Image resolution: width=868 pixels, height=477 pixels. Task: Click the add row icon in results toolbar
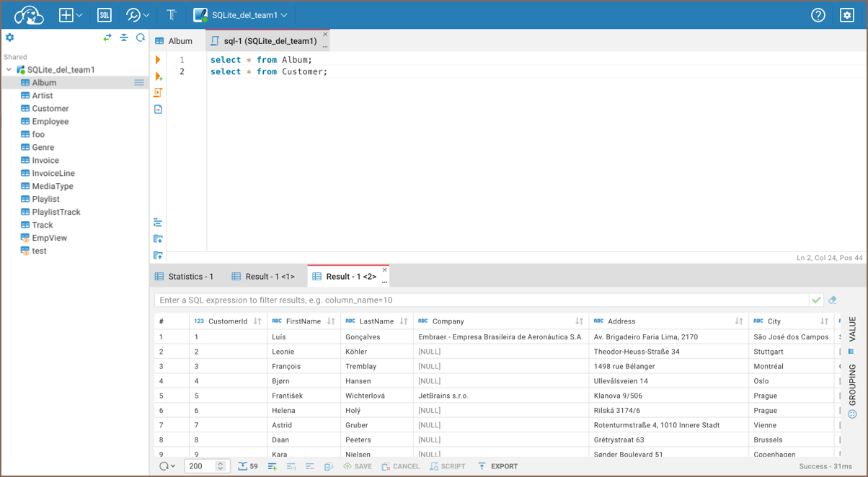pyautogui.click(x=272, y=466)
